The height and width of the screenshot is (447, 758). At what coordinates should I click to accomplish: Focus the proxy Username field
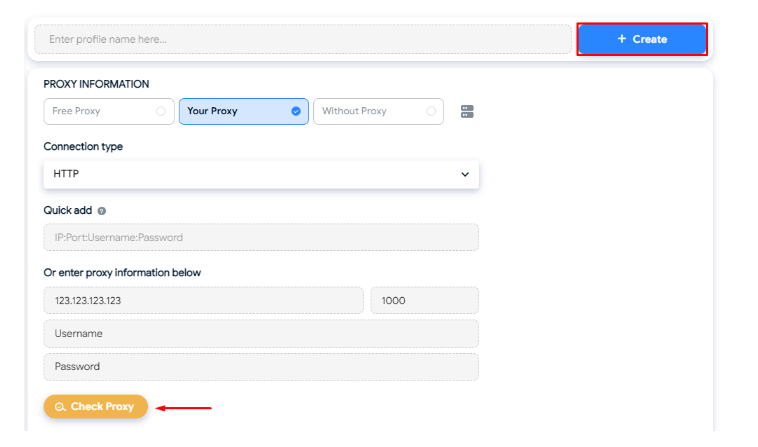[x=260, y=333]
